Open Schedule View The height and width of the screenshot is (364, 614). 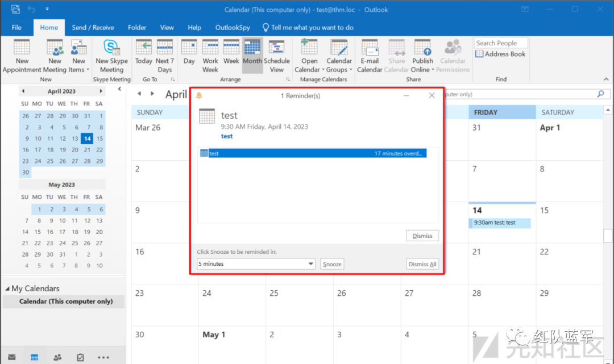tap(276, 56)
